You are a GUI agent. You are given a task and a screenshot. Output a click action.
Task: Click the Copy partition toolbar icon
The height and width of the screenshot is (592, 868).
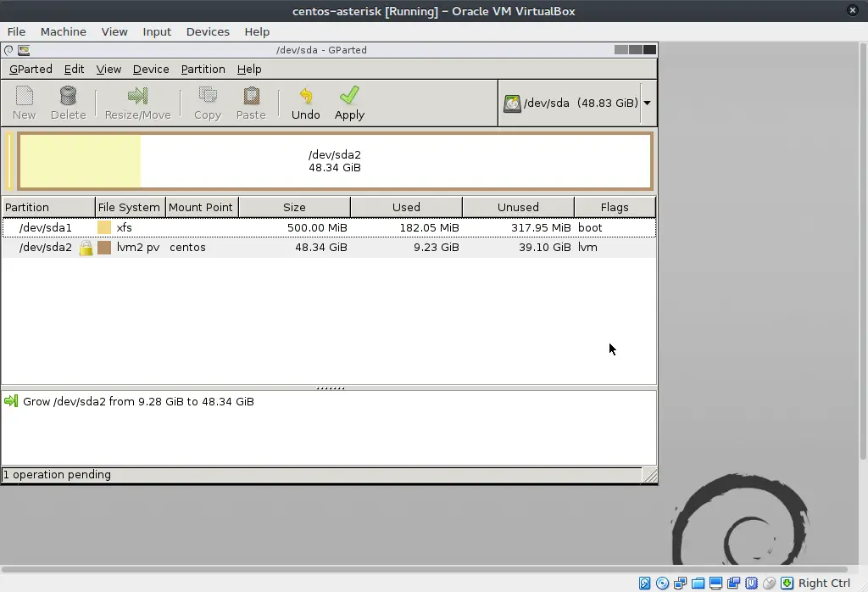point(208,97)
